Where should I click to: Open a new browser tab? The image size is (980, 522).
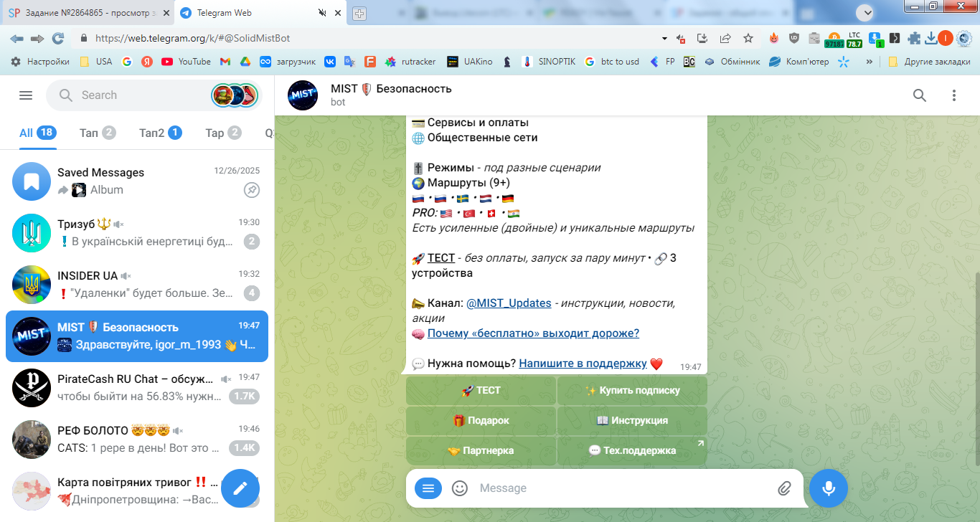click(x=359, y=13)
